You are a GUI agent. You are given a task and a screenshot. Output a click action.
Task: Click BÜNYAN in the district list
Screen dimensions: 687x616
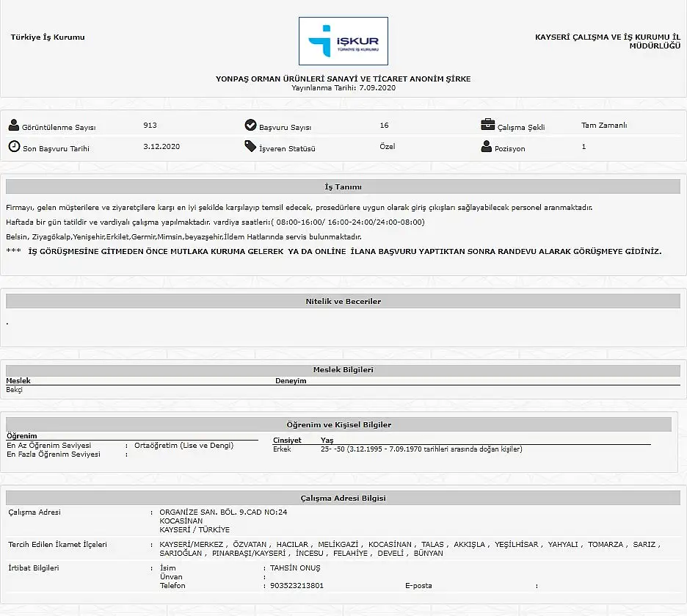[428, 554]
